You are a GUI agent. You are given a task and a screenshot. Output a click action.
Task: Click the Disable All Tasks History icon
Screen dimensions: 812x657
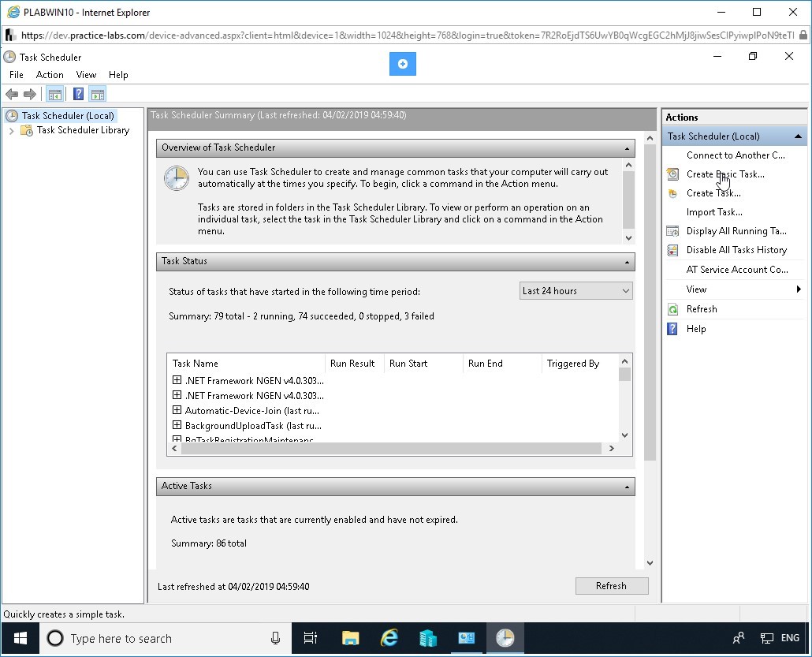click(672, 250)
